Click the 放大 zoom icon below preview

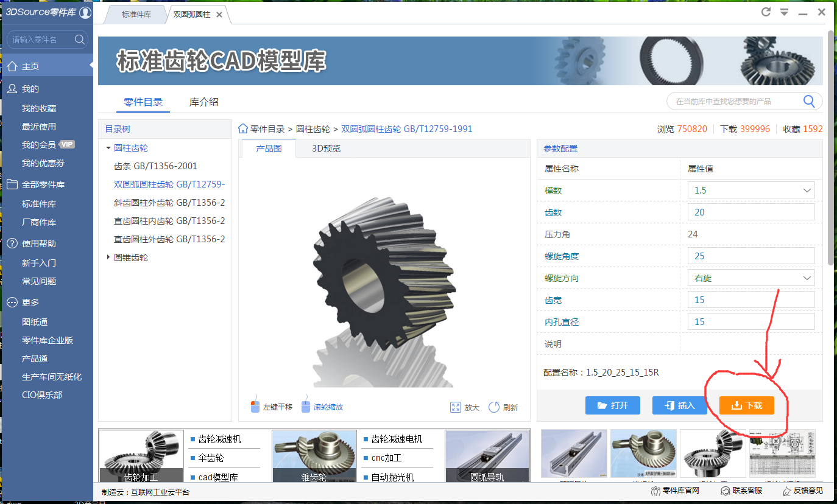coord(455,407)
